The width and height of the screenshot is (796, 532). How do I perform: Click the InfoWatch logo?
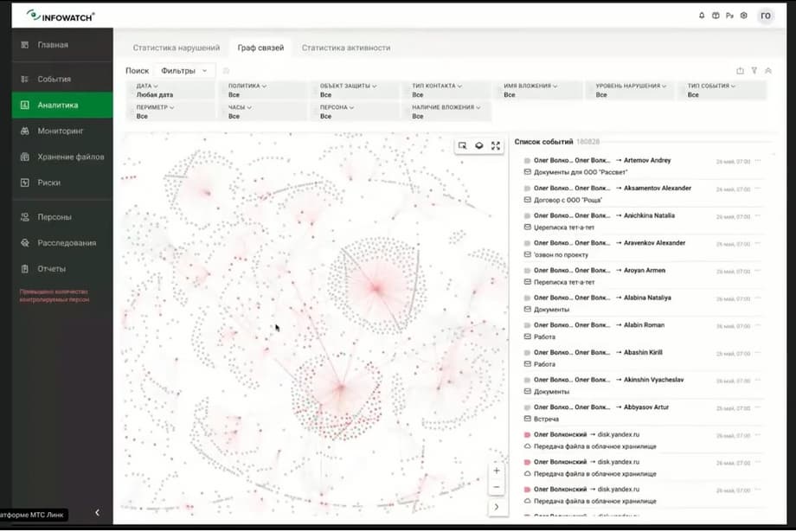pos(61,16)
